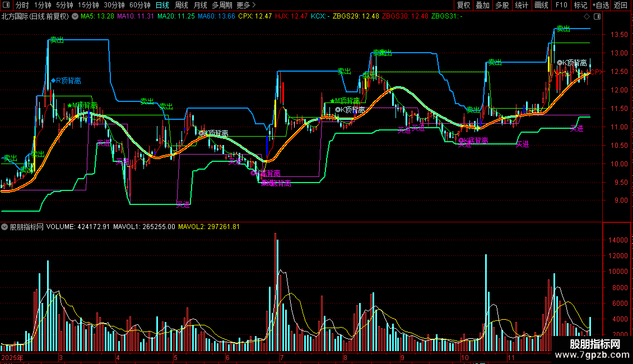Select the 5分钟 period tab
The image size is (633, 364).
pos(64,5)
